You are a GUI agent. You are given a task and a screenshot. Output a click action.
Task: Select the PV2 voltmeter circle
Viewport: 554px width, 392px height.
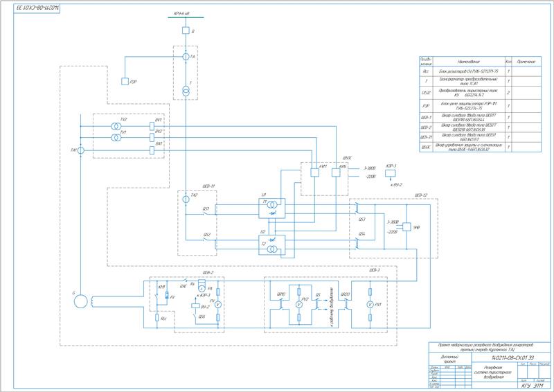298,304
